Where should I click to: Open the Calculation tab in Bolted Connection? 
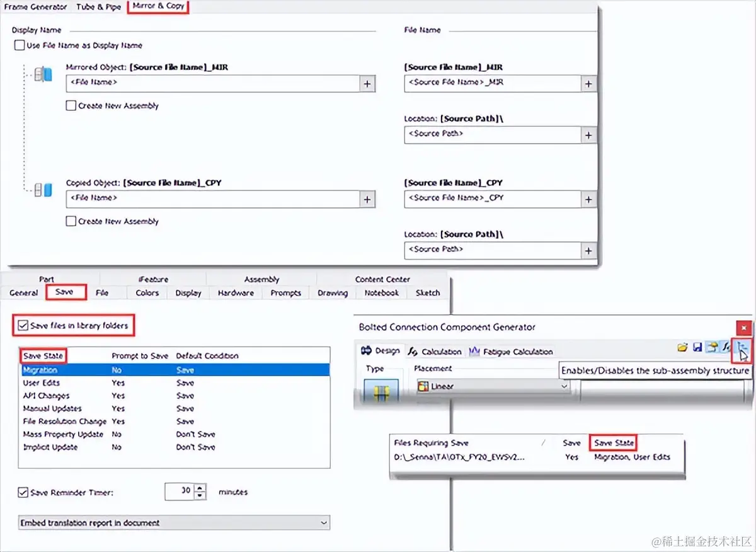click(435, 352)
